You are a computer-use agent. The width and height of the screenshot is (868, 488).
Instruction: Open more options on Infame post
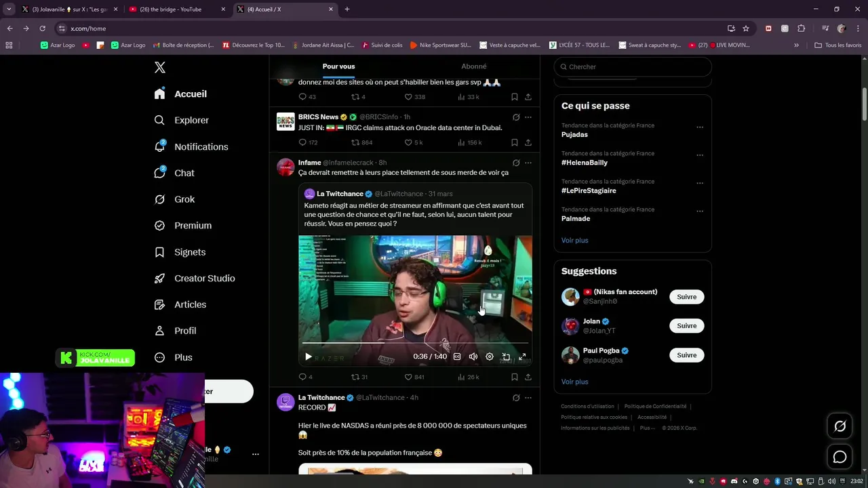[528, 163]
